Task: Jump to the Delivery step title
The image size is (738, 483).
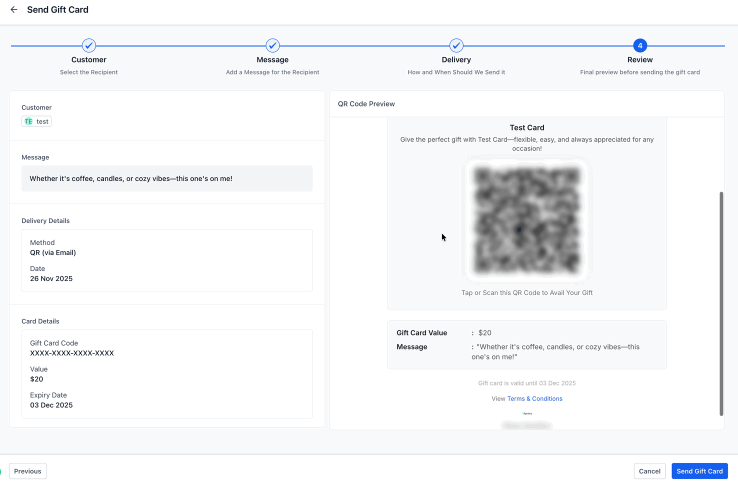Action: [x=456, y=60]
